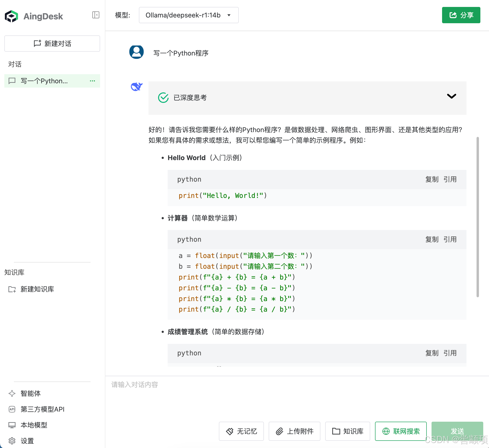Click the AingDesk logo icon

click(11, 16)
